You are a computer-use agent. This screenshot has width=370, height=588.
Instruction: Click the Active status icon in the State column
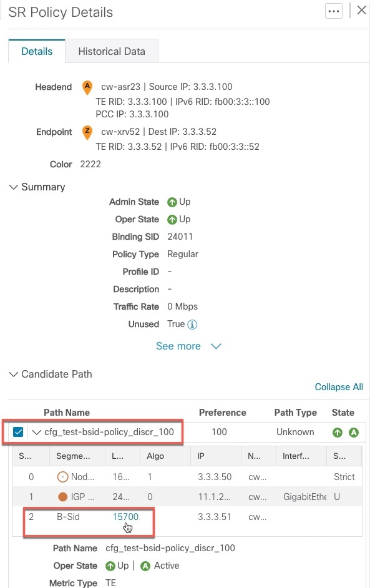click(x=354, y=432)
